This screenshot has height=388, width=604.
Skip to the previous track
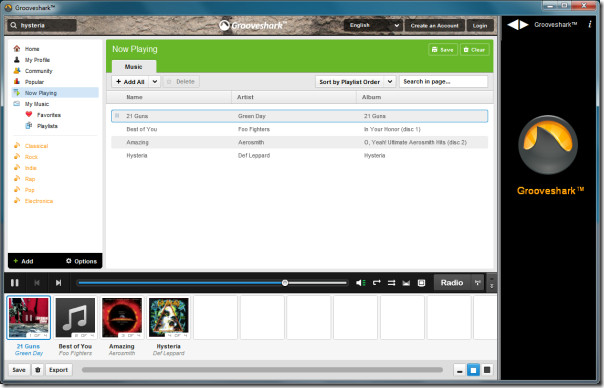click(x=37, y=283)
